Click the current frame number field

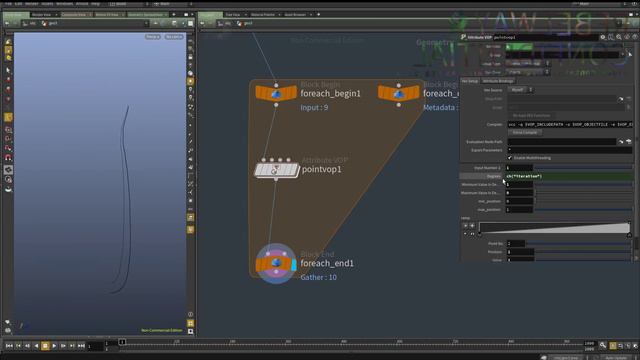pos(96,346)
